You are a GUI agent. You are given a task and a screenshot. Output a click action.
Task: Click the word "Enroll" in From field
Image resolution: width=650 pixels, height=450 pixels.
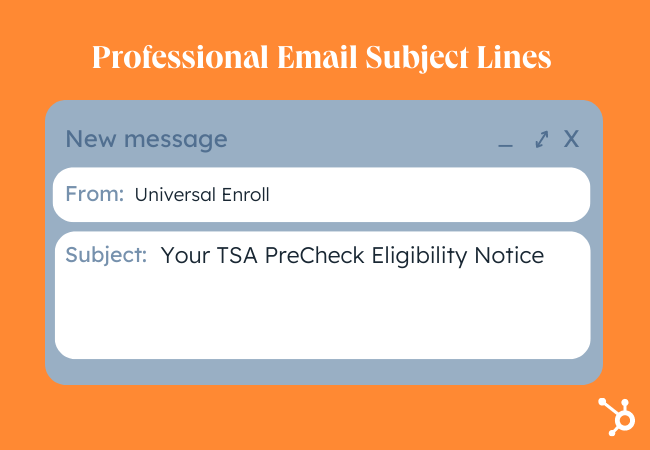245,194
